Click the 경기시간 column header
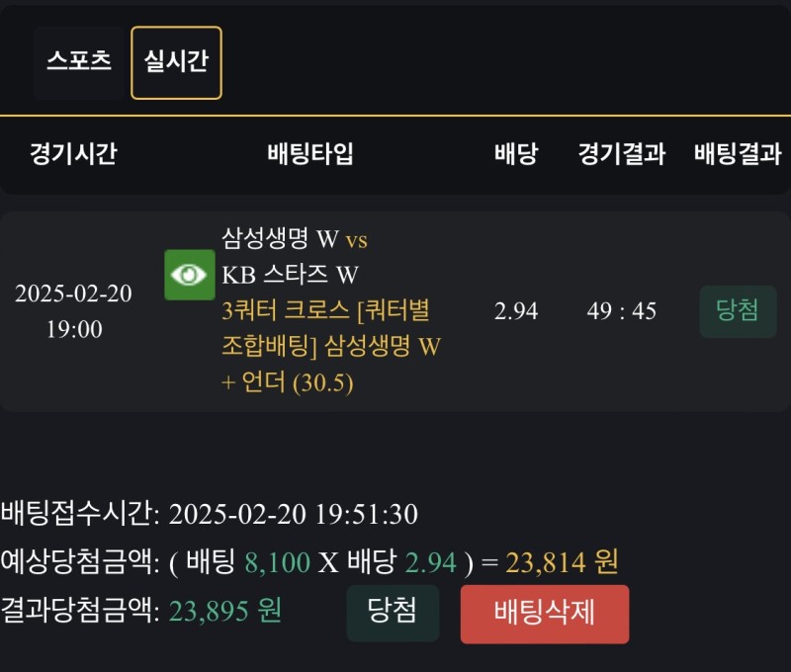The width and height of the screenshot is (791, 672). coord(73,154)
